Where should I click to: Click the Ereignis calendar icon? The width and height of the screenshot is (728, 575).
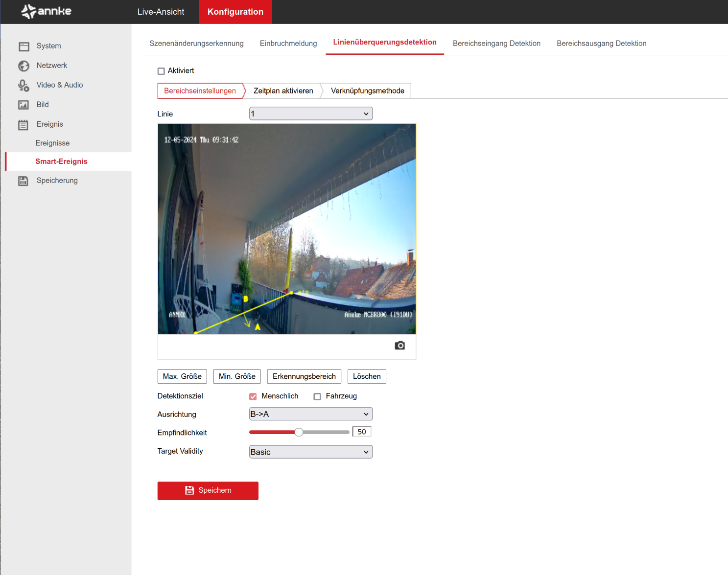[x=23, y=125]
